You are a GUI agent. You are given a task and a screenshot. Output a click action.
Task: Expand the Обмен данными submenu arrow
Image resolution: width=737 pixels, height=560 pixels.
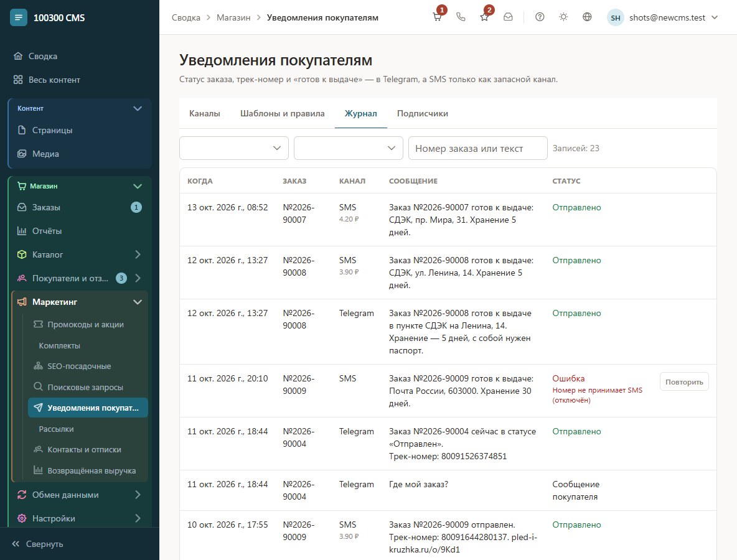[138, 495]
